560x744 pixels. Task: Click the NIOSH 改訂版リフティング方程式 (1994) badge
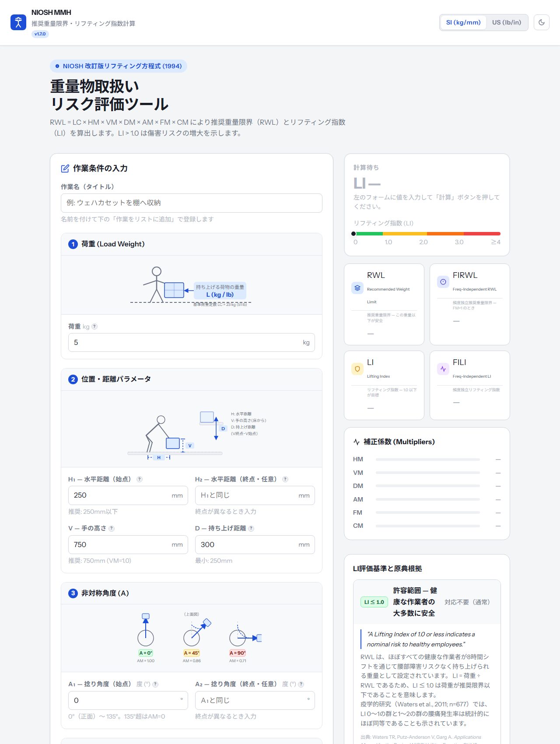click(119, 66)
